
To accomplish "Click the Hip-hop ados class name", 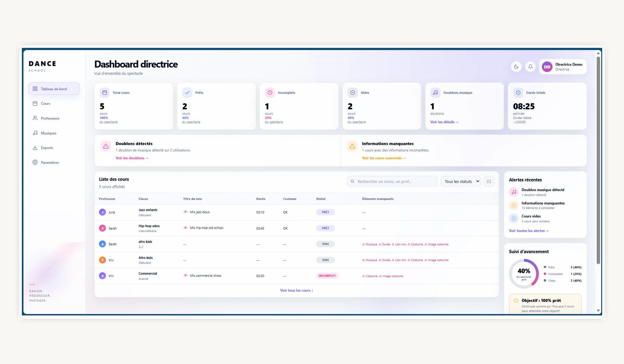I will [149, 226].
